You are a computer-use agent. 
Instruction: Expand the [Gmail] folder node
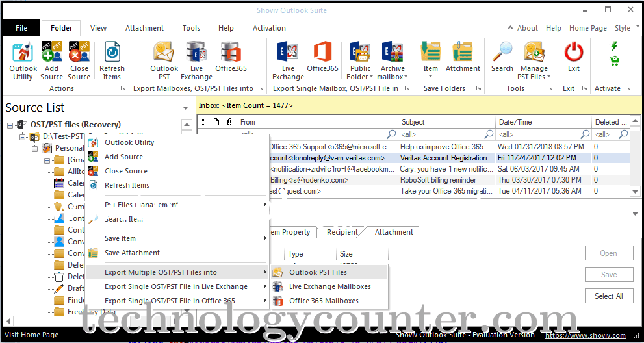pos(47,160)
